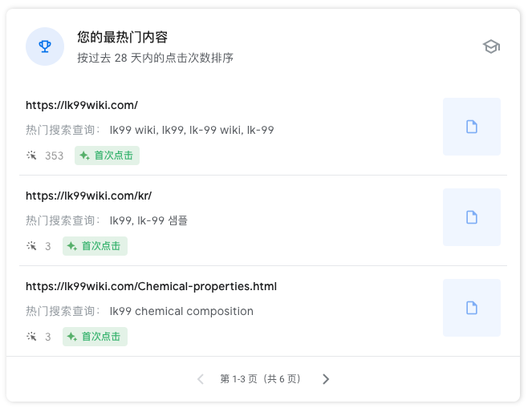The height and width of the screenshot is (412, 532).
Task: Open the https://lk99wiki.com/kr/ link
Action: tap(88, 196)
